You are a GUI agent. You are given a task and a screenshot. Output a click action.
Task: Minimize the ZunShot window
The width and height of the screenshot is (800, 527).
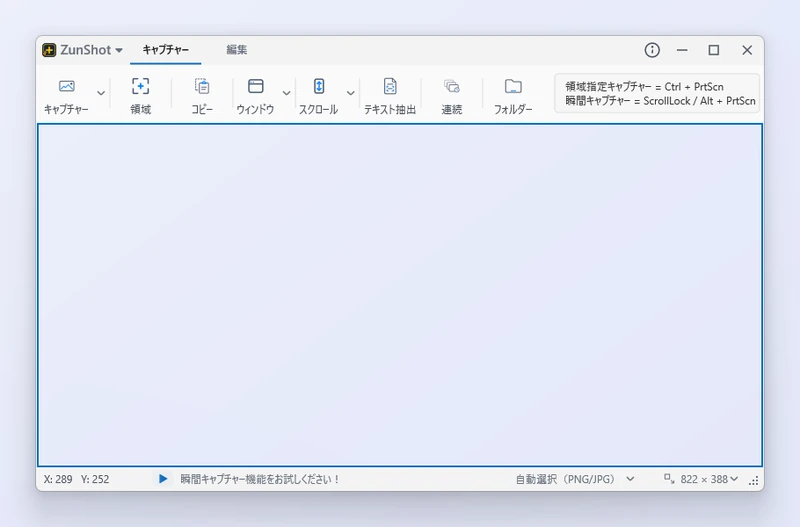coord(682,50)
